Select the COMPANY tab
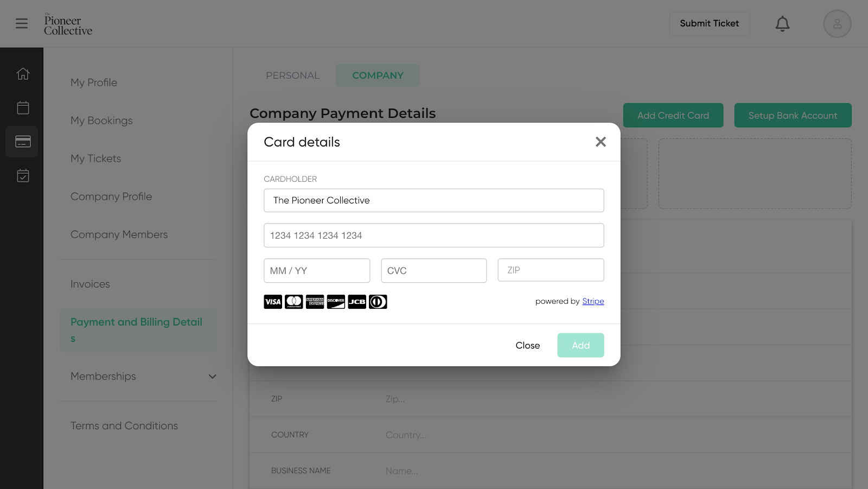Image resolution: width=868 pixels, height=489 pixels. (378, 75)
